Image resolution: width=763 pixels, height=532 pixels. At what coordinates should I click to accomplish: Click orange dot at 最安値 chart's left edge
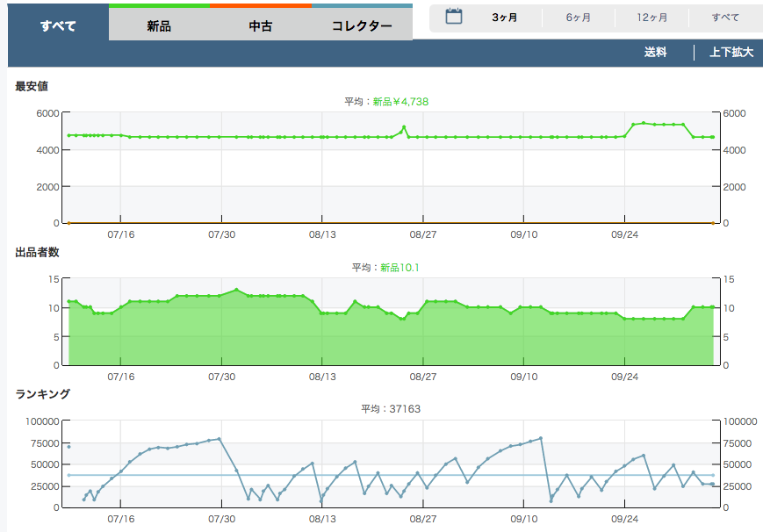68,223
